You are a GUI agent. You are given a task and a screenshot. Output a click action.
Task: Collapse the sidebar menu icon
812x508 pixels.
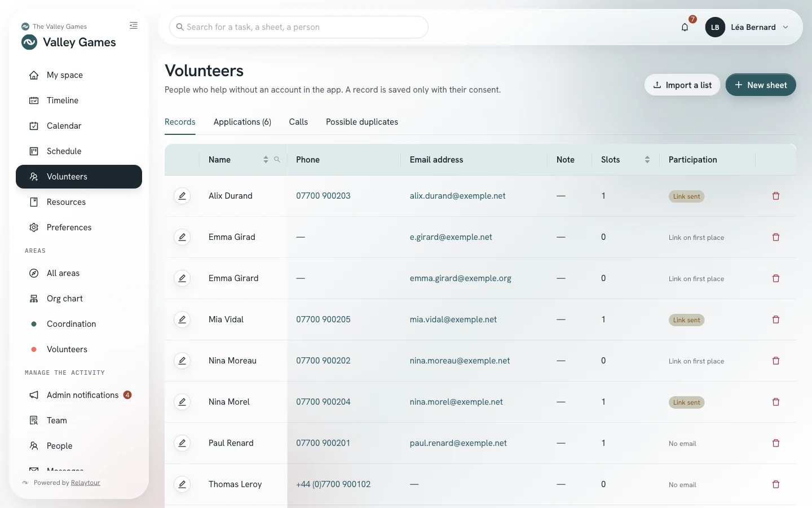pyautogui.click(x=134, y=25)
